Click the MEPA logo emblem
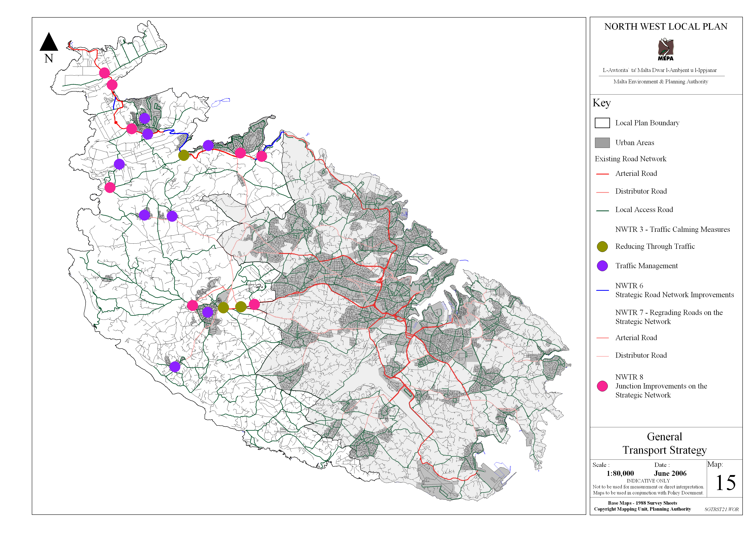 [x=666, y=49]
